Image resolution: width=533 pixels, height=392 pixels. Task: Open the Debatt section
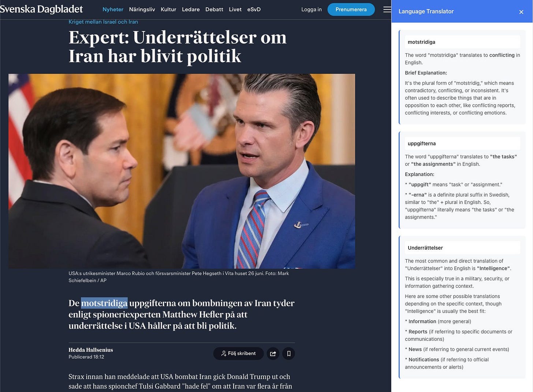coord(214,10)
